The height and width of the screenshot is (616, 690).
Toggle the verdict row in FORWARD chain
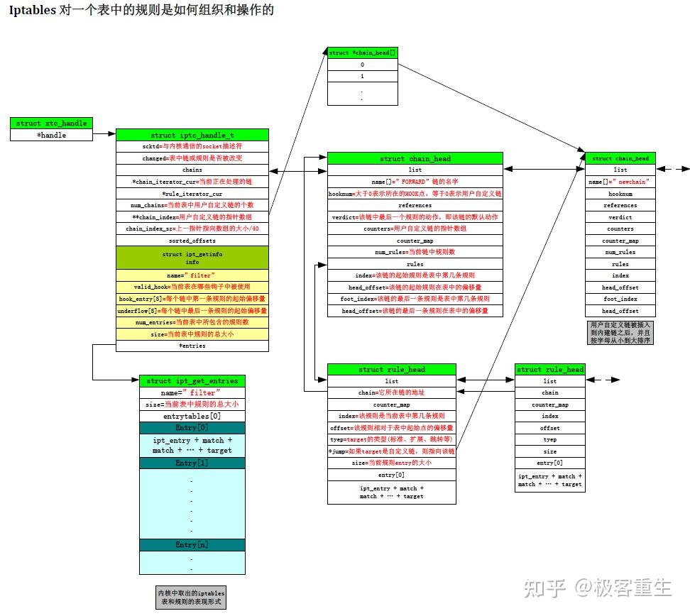point(415,217)
